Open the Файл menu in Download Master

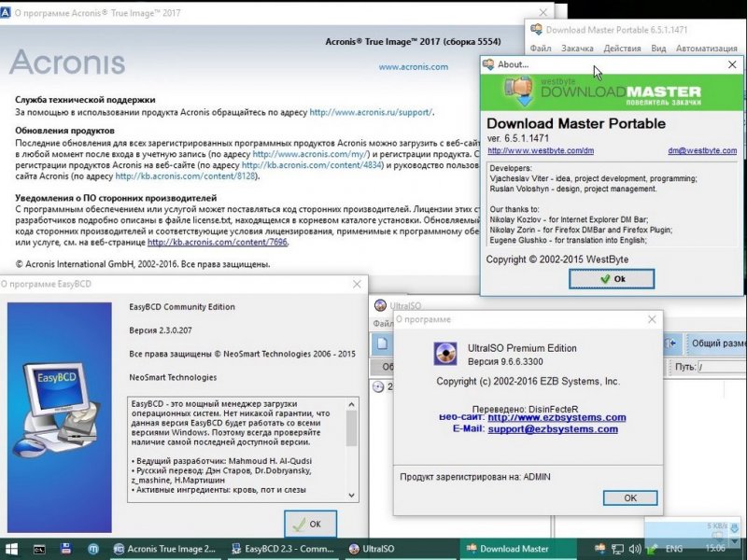tap(541, 49)
